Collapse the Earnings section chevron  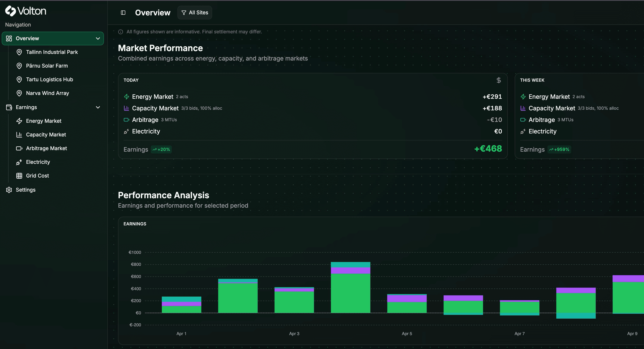98,107
